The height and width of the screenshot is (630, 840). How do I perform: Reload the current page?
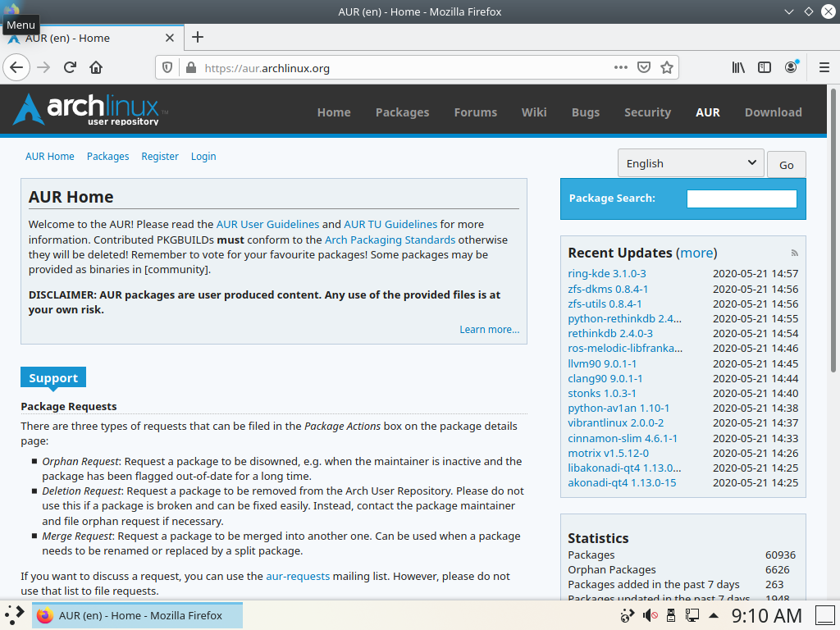coord(70,67)
